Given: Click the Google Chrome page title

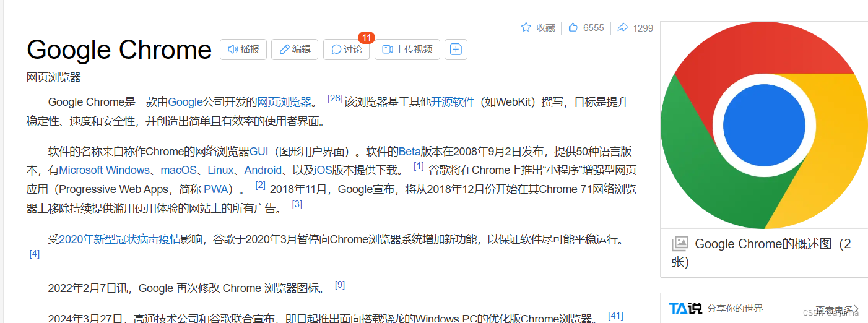Looking at the screenshot, I should coord(119,50).
